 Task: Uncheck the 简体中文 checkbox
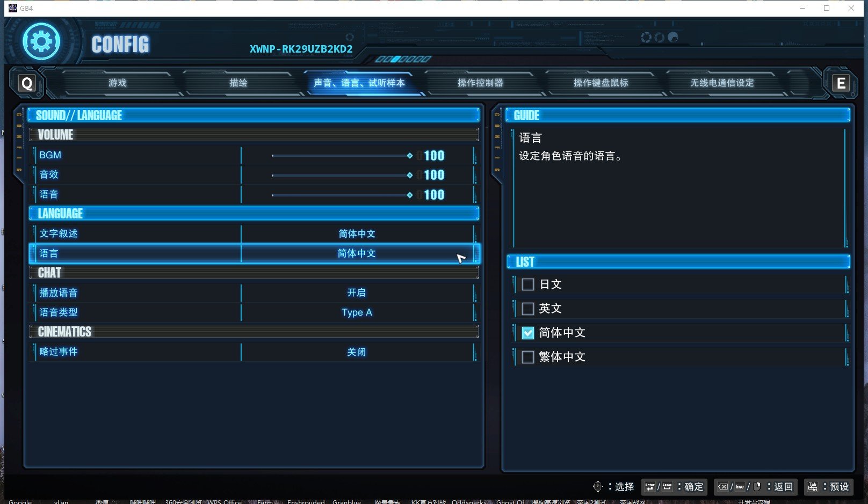click(x=528, y=333)
